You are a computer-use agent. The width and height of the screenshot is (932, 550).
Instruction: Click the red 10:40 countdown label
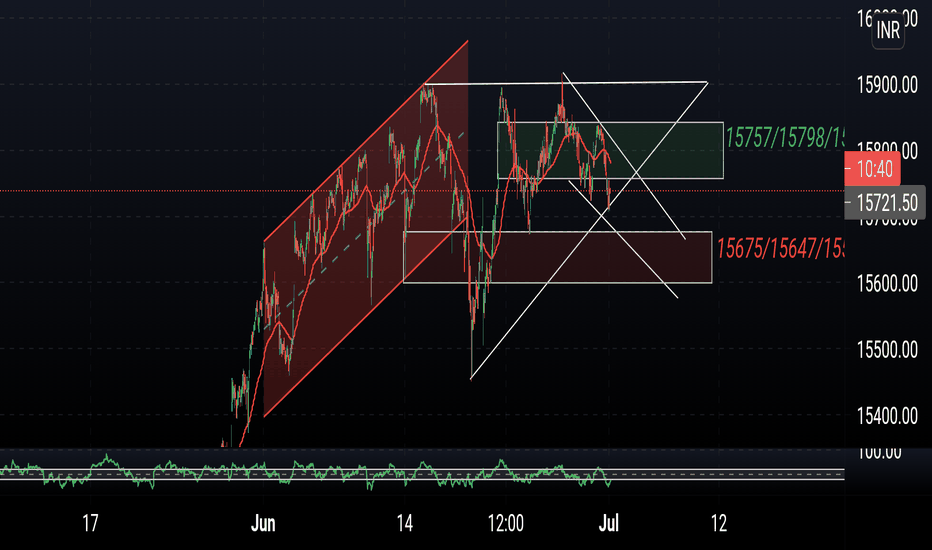[x=873, y=169]
